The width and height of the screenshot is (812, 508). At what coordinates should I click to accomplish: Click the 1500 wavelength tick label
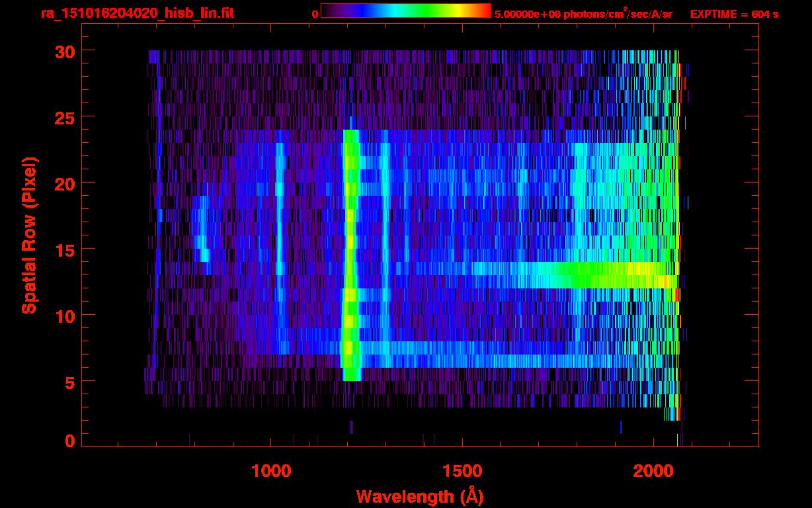point(462,471)
